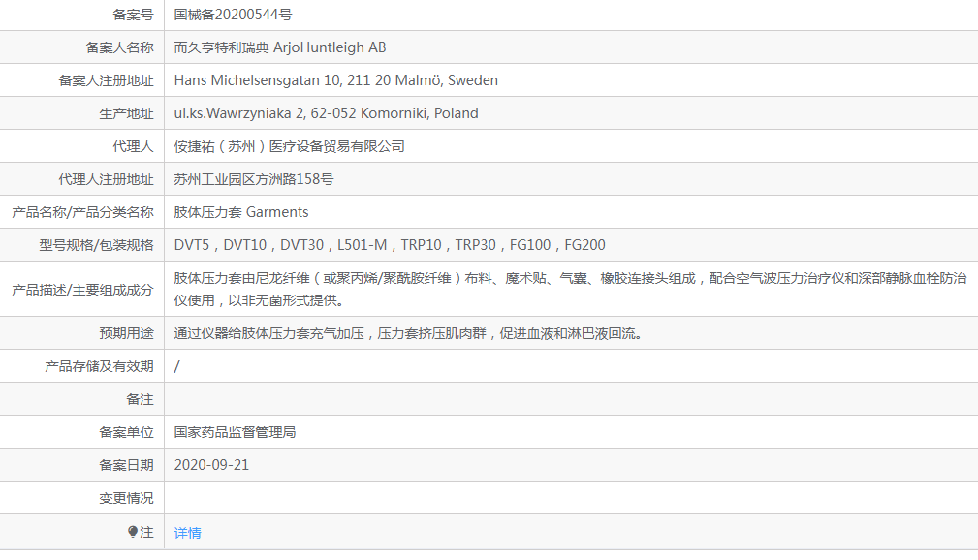Select 国家药品监督管理局 text
The width and height of the screenshot is (978, 560).
pyautogui.click(x=235, y=432)
